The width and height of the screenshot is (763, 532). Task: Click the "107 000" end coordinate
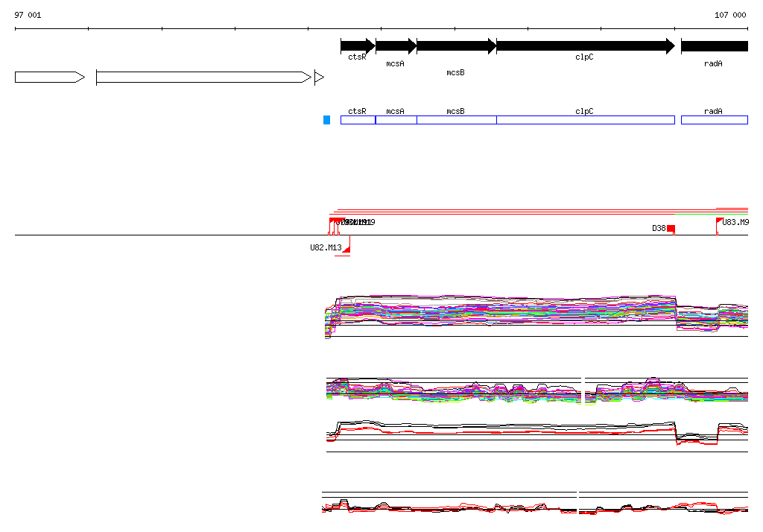pyautogui.click(x=730, y=15)
